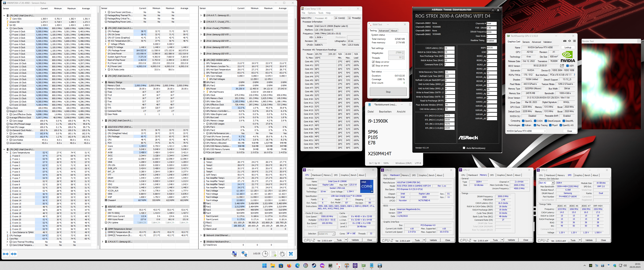
Task: Click 100% zoom in Textdokument status bar
Action: tap(386, 163)
